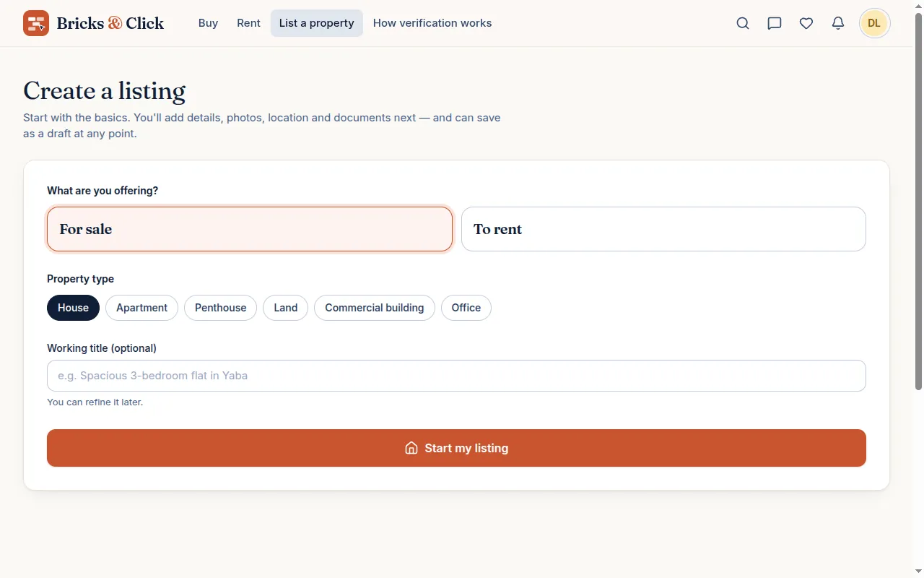The image size is (924, 578).
Task: Open How verification works page
Action: [432, 23]
